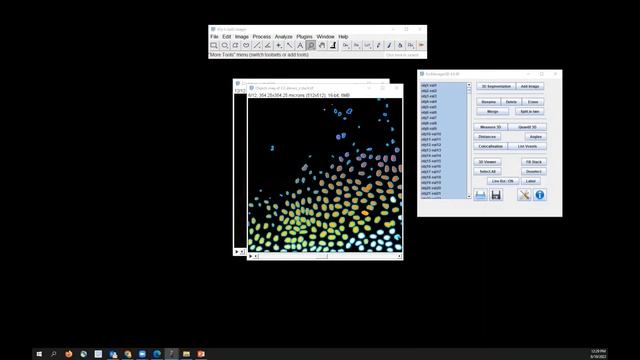
Task: Select the Flood fill tool
Action: [x=400, y=46]
